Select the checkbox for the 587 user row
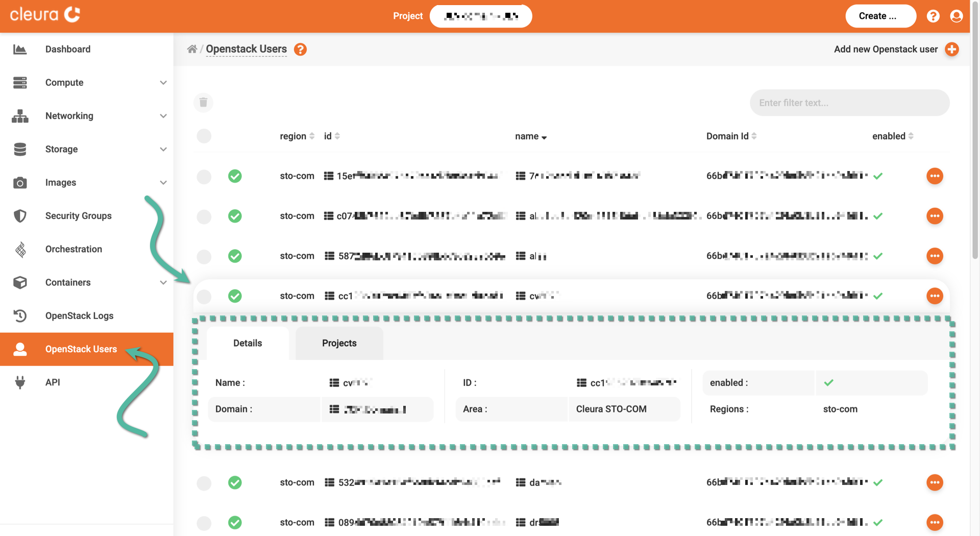 (204, 256)
